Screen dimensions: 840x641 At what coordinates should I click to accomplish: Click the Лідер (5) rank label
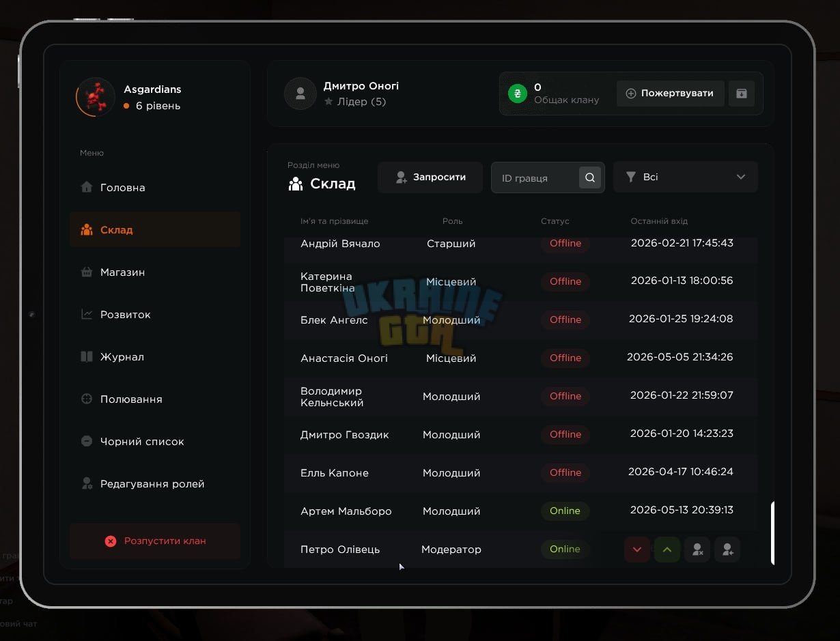point(361,102)
